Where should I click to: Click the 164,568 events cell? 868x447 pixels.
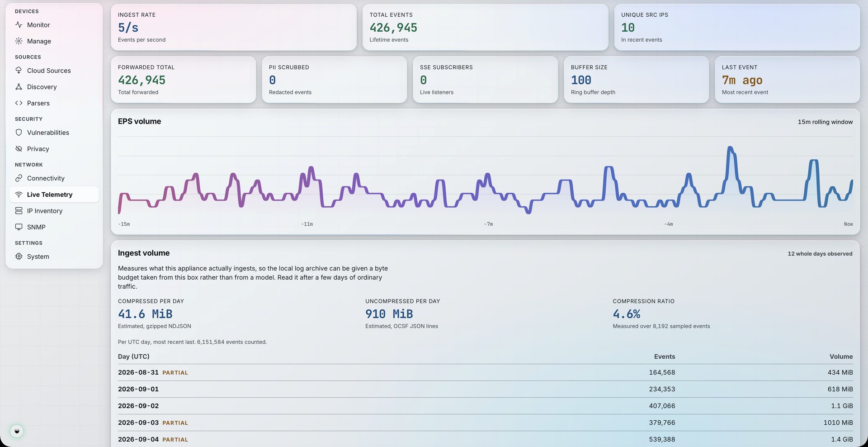(x=662, y=372)
